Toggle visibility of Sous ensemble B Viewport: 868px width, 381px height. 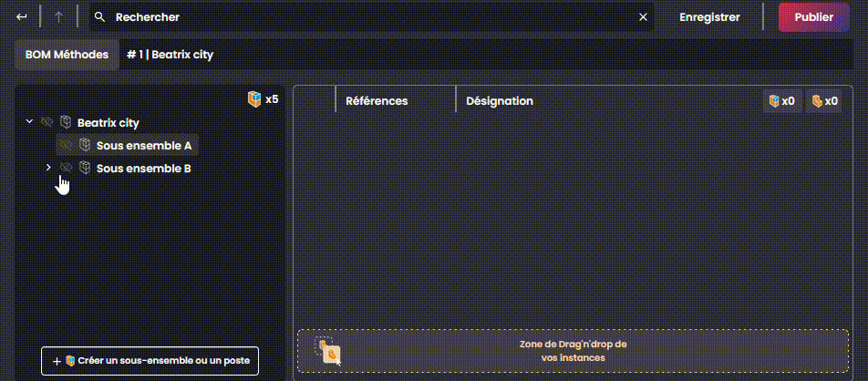(x=66, y=167)
